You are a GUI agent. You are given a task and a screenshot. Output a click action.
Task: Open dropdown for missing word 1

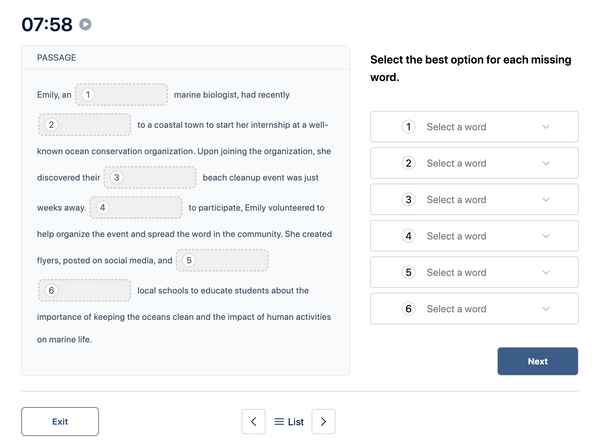pyautogui.click(x=474, y=127)
